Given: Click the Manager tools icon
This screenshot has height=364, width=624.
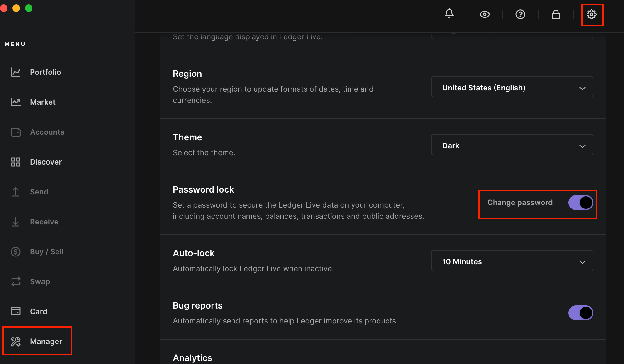Looking at the screenshot, I should [x=15, y=342].
